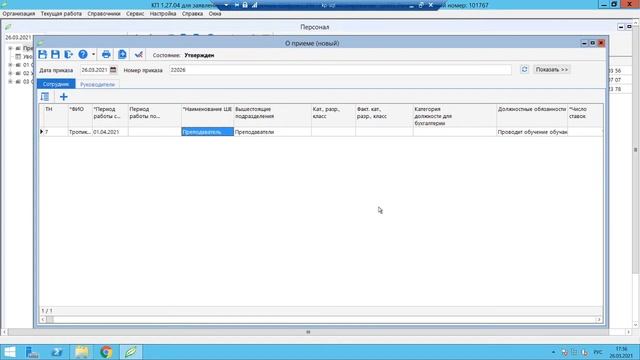Click the *ФИО column header
The image size is (640, 360).
(80, 116)
